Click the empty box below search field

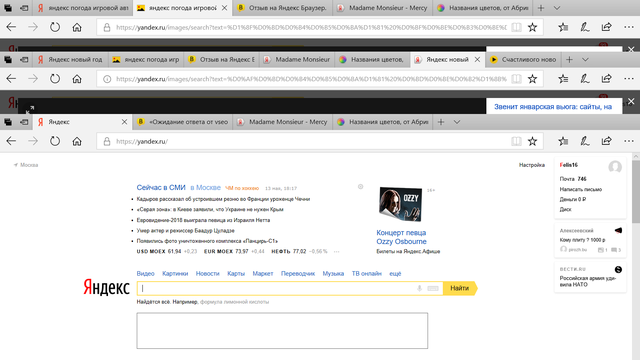(x=282, y=331)
